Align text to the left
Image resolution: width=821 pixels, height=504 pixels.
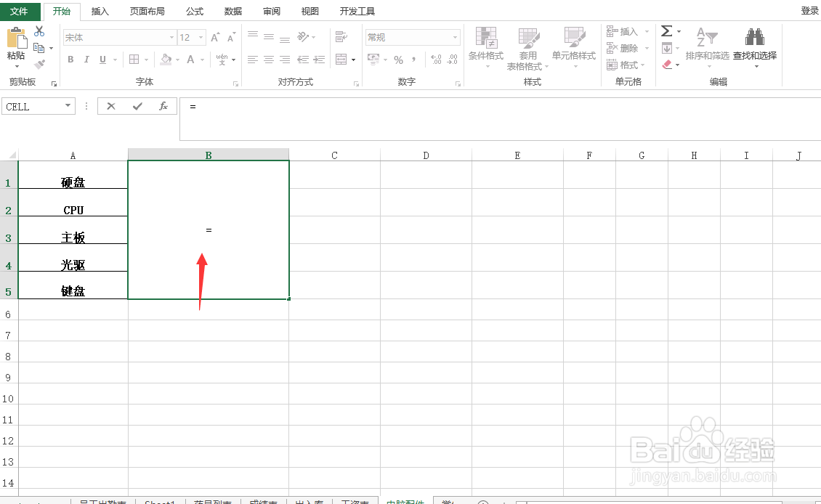click(x=253, y=60)
